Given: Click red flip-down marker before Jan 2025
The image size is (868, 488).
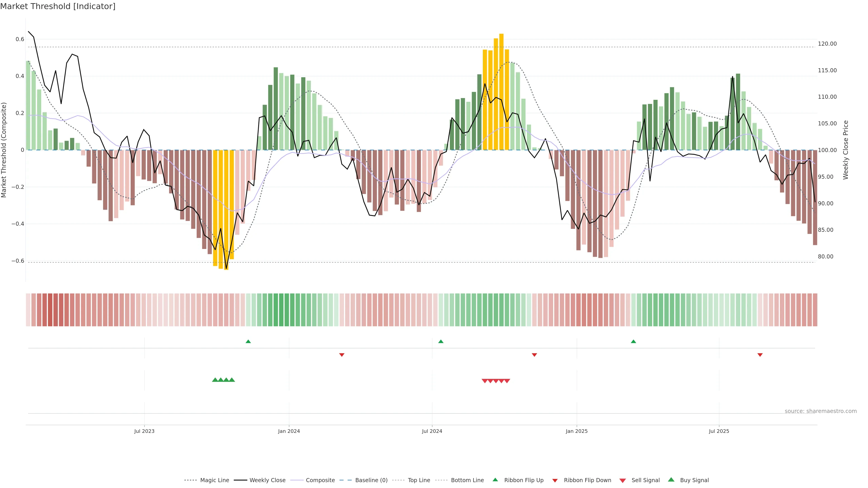Looking at the screenshot, I should pos(534,355).
